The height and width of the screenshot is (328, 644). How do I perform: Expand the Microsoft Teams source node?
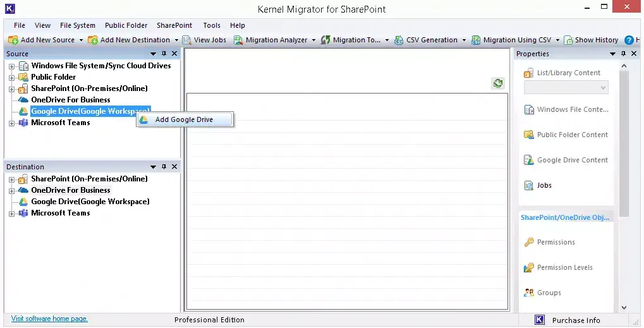point(12,123)
